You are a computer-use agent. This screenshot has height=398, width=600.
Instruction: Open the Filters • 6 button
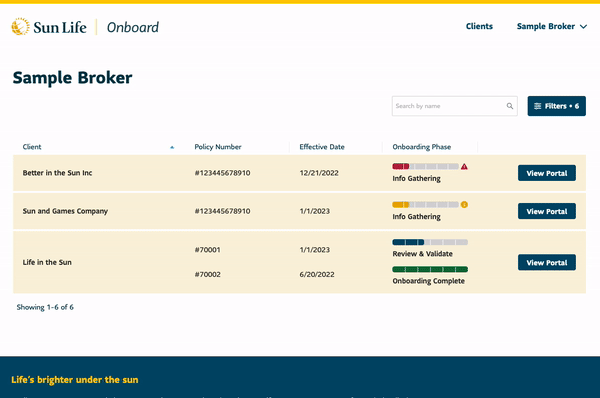point(556,106)
